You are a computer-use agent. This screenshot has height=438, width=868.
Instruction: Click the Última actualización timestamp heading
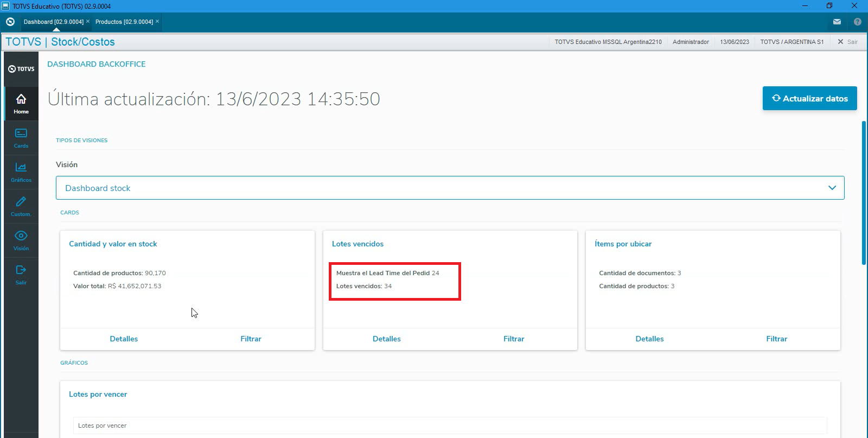tap(214, 98)
